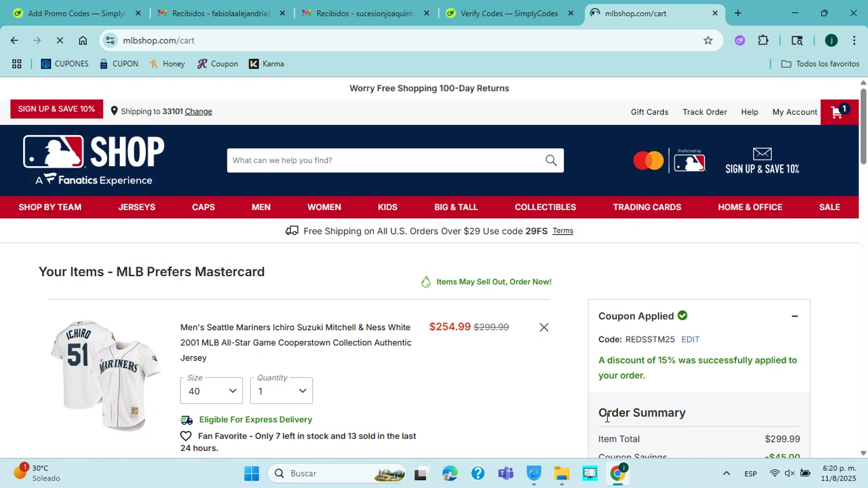Open the Gift Cards link
Viewport: 868px width, 488px height.
(649, 112)
